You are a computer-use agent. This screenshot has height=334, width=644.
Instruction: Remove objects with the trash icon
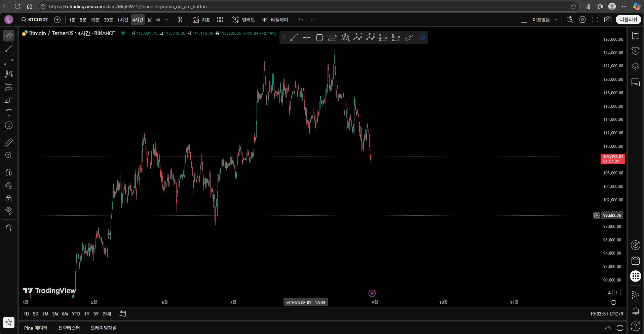(9, 228)
